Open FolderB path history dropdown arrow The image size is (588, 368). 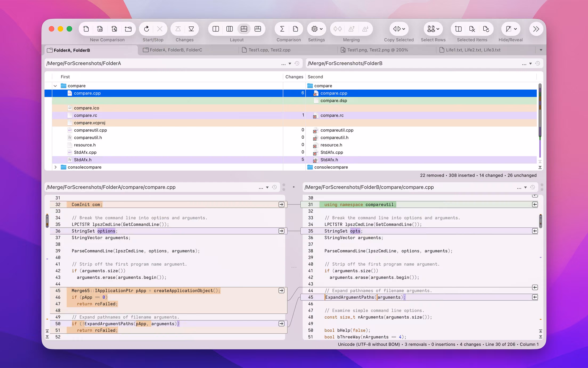530,63
